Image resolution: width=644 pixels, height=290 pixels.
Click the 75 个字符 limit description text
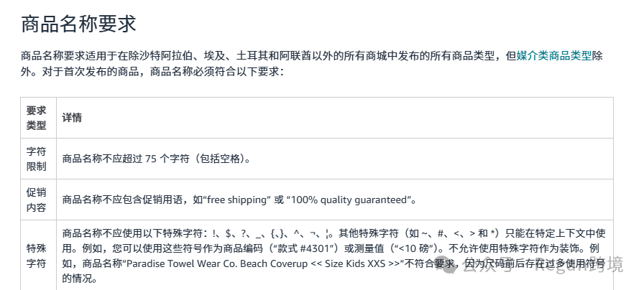156,159
